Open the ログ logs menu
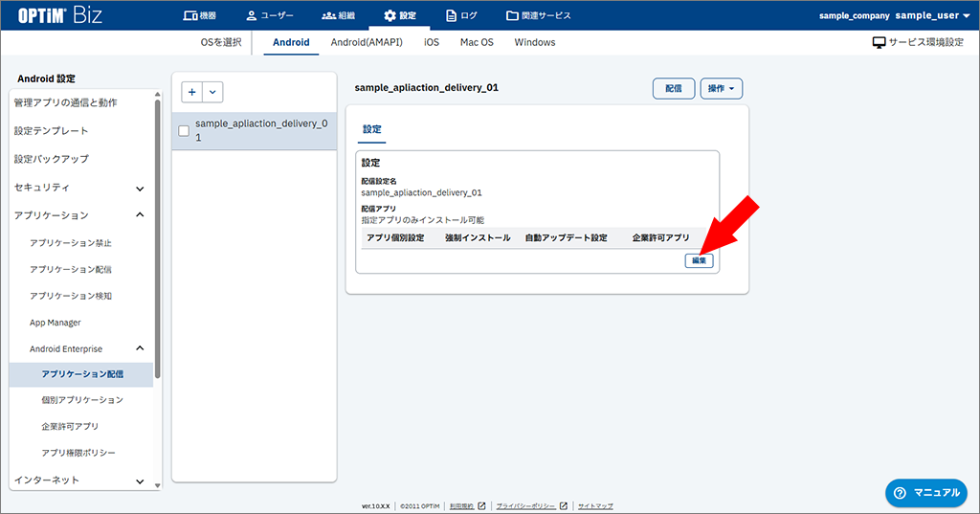The height and width of the screenshot is (514, 980). click(x=461, y=15)
